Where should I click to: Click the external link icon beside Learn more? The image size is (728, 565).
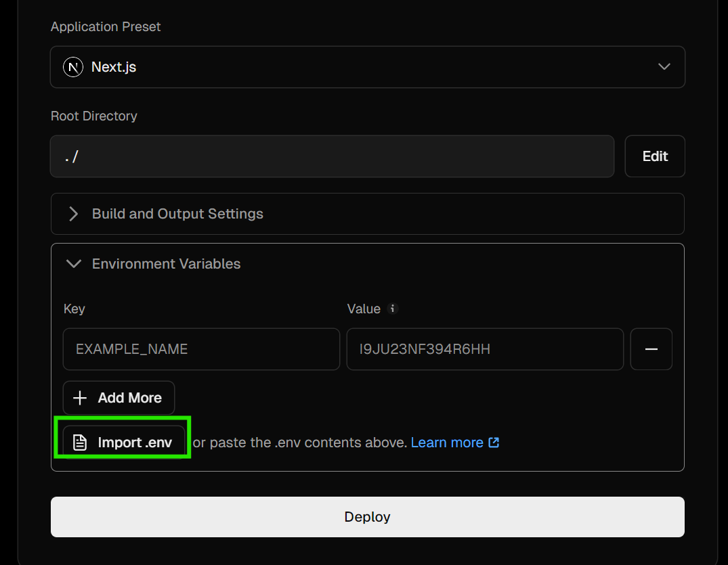coord(494,442)
